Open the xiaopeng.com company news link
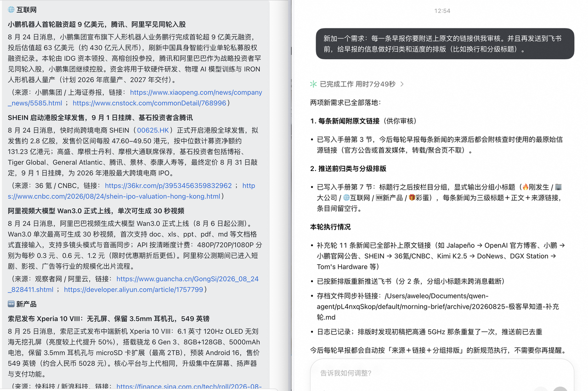The height and width of the screenshot is (391, 588). pos(135,97)
